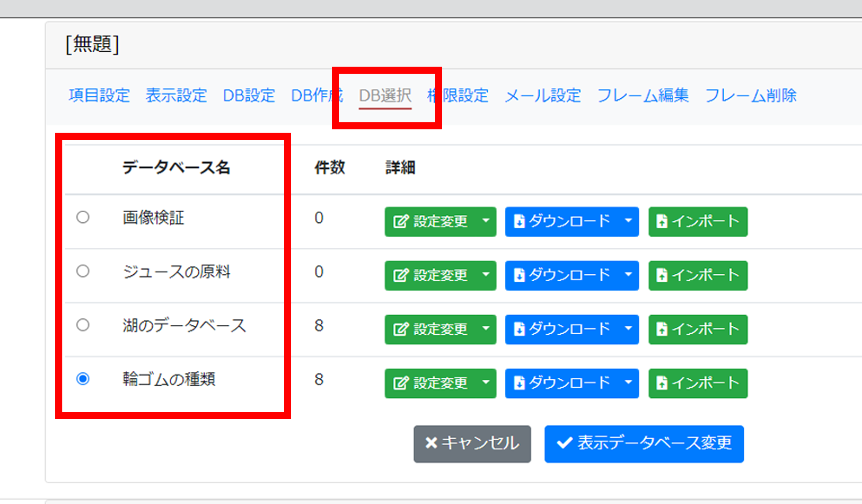This screenshot has height=504, width=862.
Task: Select the 画像検証 database radio button
Action: click(83, 217)
